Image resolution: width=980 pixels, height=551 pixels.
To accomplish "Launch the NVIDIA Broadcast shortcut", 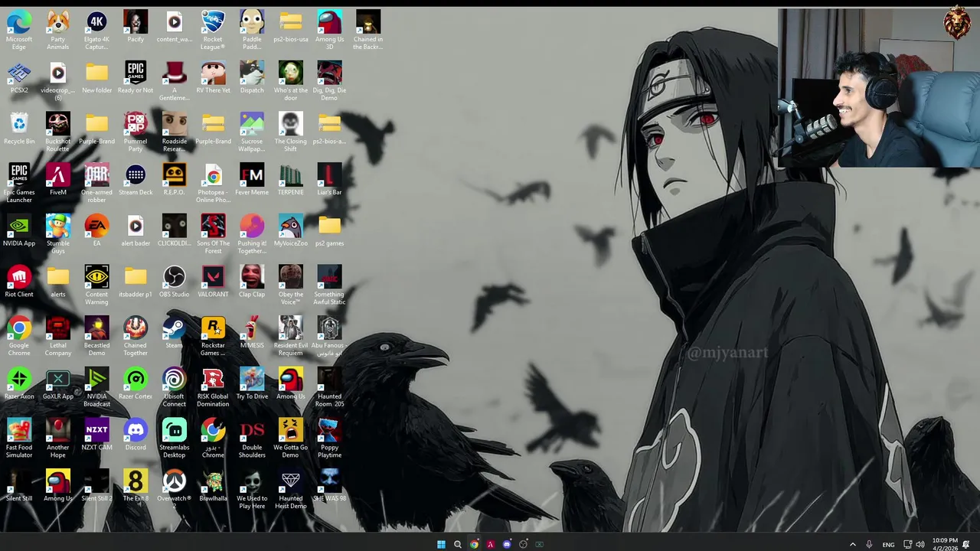I will point(96,387).
